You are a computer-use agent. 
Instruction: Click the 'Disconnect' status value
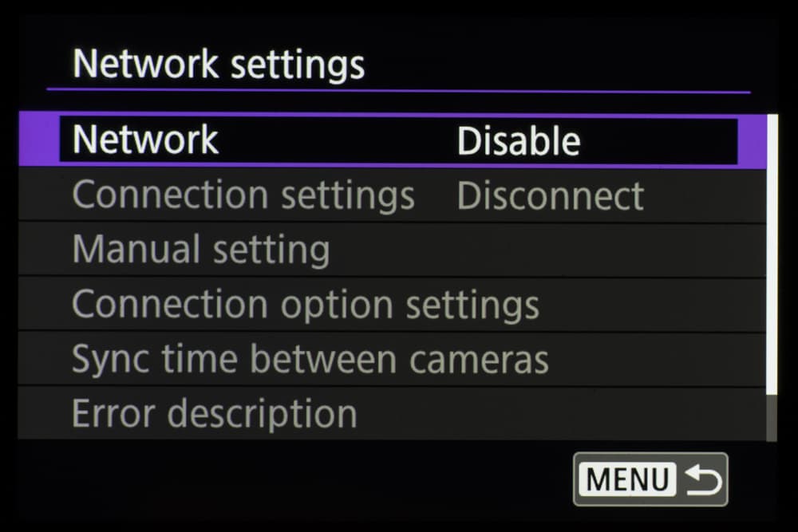point(550,196)
